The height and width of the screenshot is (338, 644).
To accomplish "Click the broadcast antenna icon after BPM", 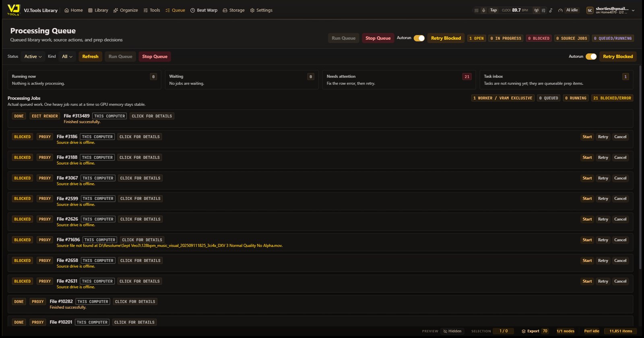I will pos(536,10).
